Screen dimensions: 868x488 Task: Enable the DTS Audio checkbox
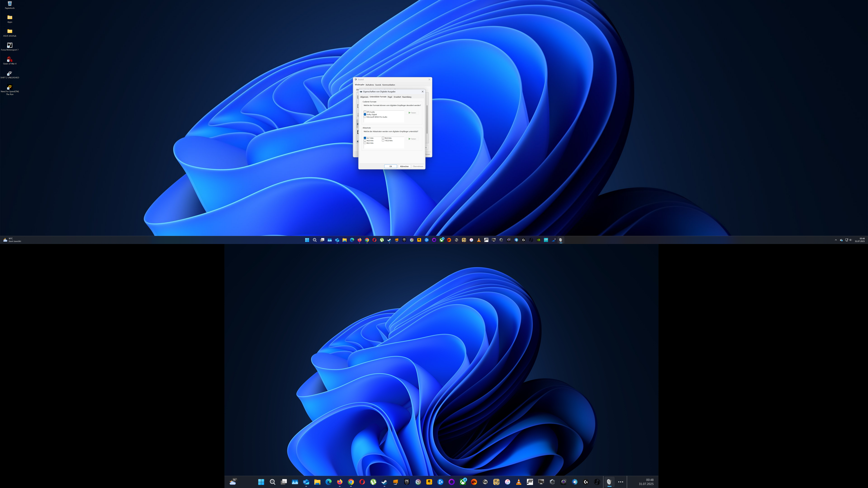[365, 112]
